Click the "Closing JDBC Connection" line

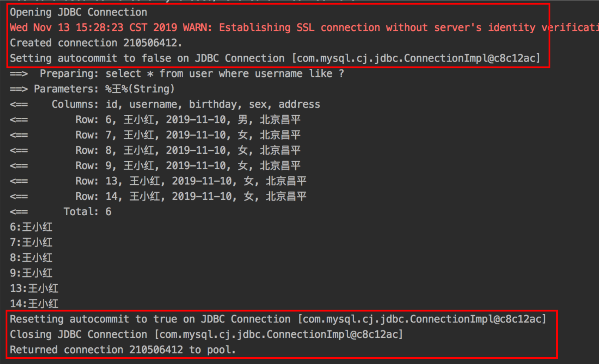point(206,335)
